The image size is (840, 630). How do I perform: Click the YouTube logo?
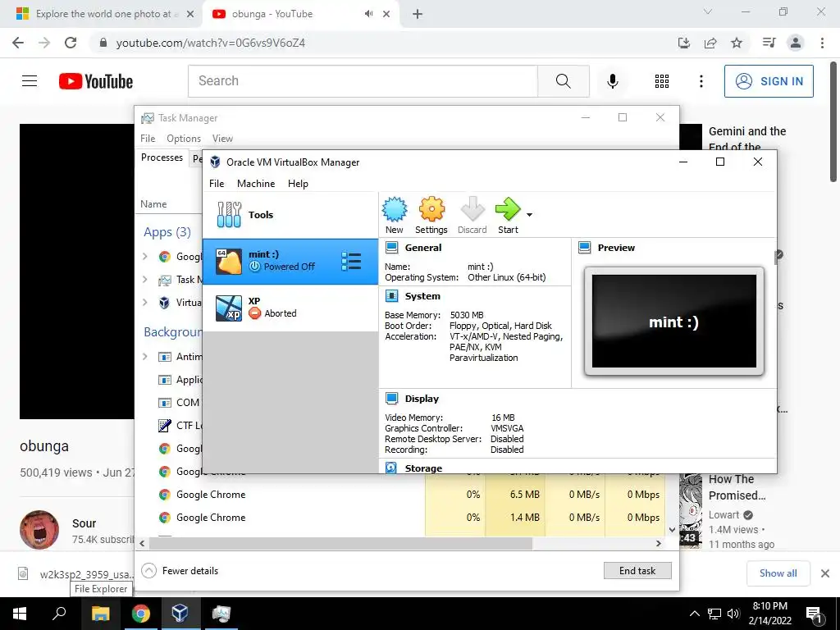[x=96, y=81]
